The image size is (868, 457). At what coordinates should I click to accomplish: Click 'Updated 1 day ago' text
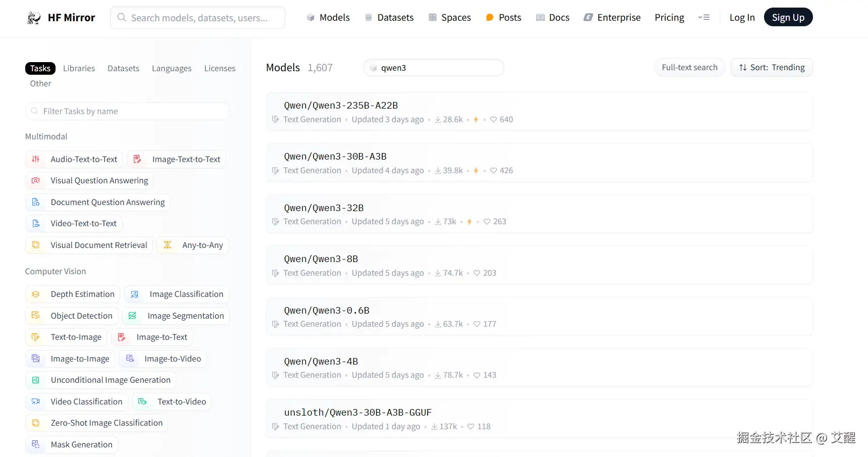[x=386, y=427]
